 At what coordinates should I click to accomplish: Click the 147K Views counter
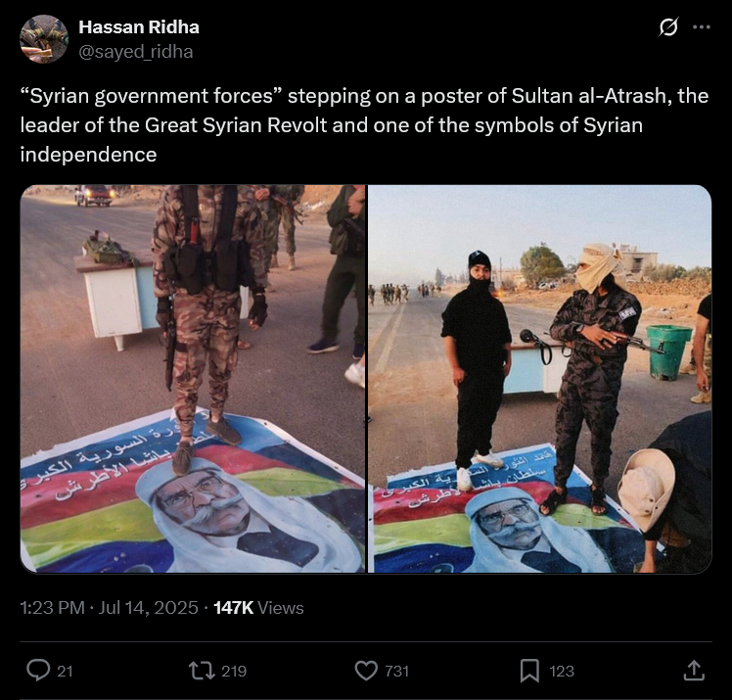(x=258, y=608)
